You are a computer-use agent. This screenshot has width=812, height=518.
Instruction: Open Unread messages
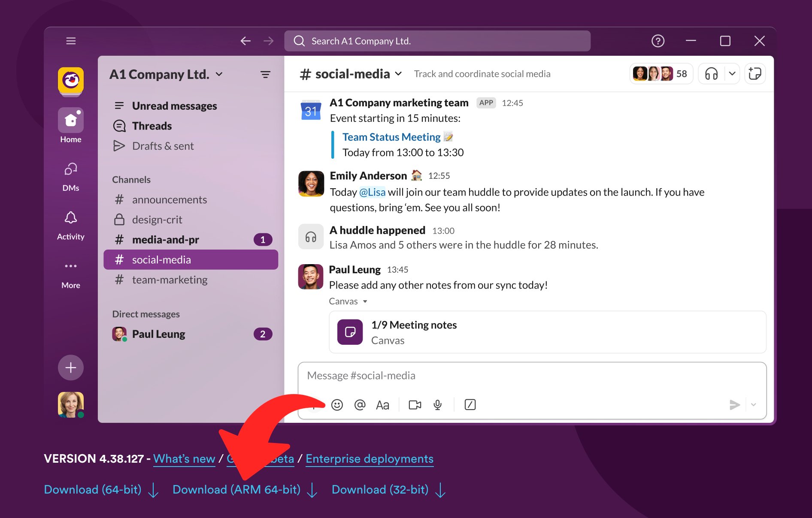pyautogui.click(x=191, y=105)
